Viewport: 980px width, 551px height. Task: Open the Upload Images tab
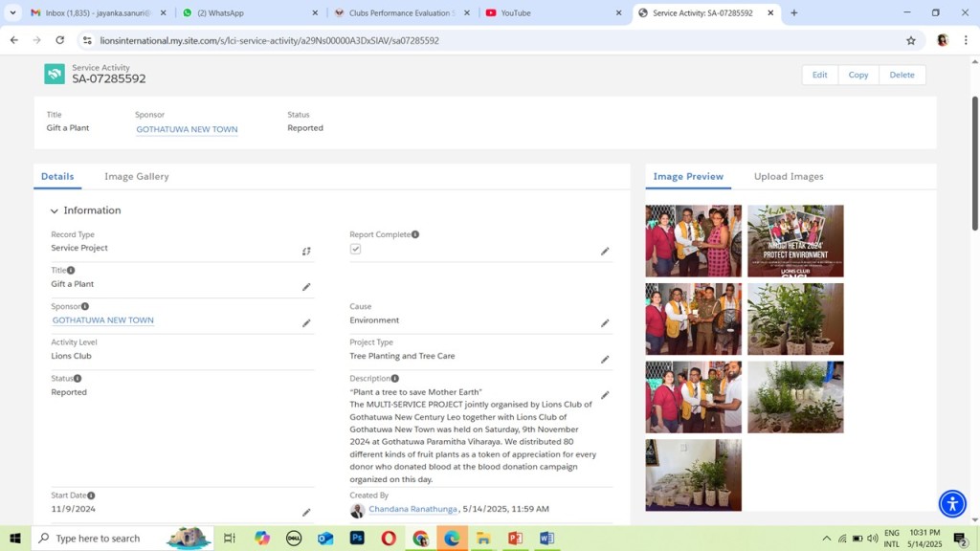click(789, 176)
